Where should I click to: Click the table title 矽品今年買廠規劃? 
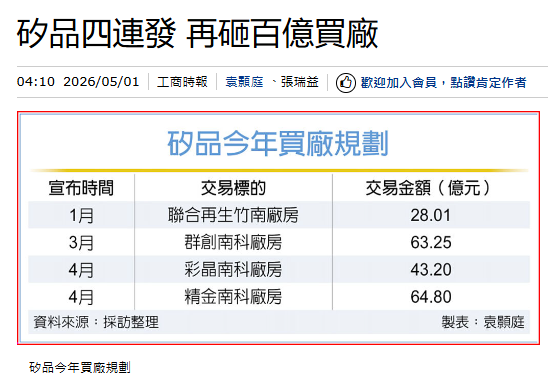278,143
